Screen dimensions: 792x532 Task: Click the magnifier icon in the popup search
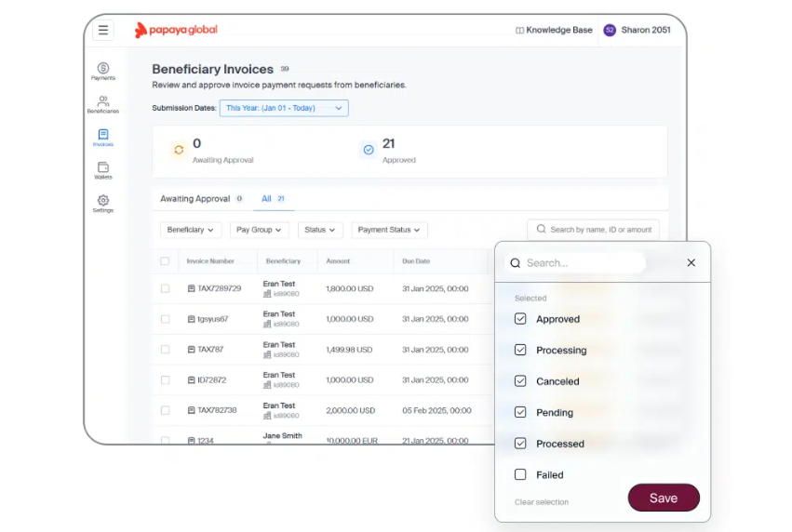click(x=516, y=263)
